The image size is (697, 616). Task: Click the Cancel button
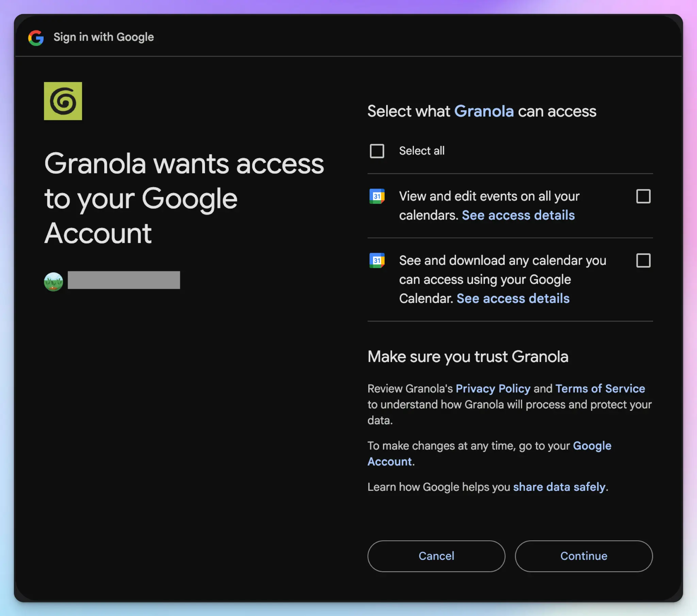(x=436, y=556)
